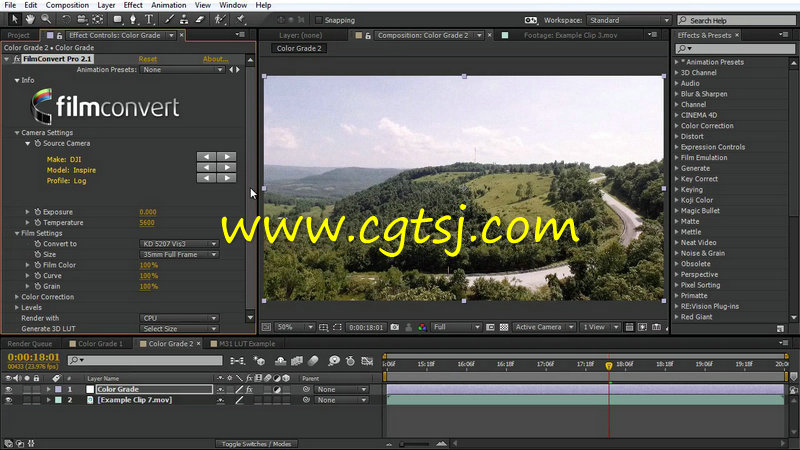The width and height of the screenshot is (800, 450).
Task: Select the Rectangle shape tool
Action: (x=118, y=19)
